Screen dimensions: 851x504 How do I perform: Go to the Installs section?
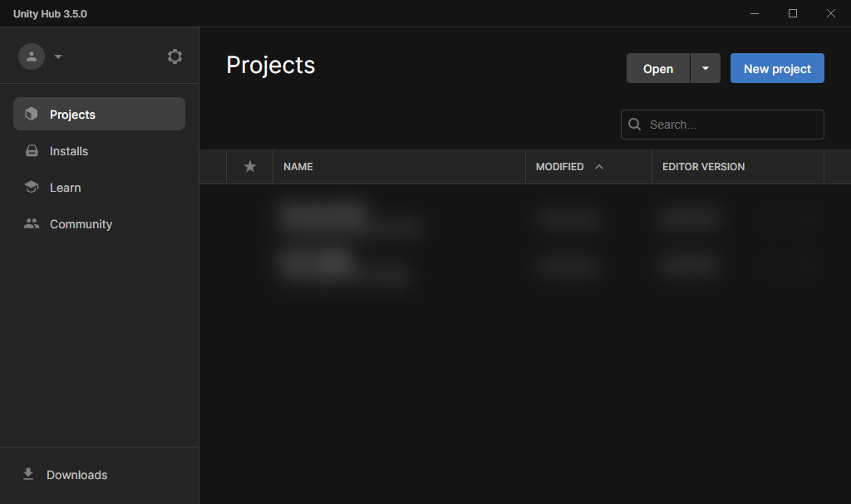click(x=68, y=151)
